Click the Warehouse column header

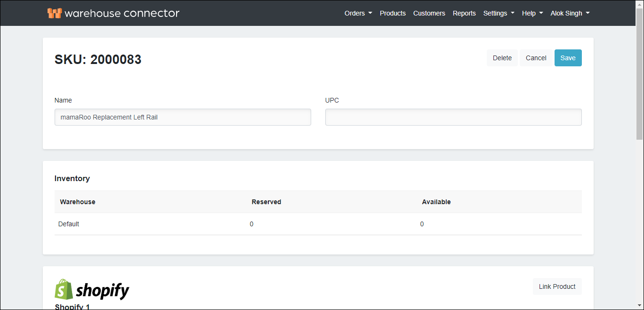[x=78, y=202]
